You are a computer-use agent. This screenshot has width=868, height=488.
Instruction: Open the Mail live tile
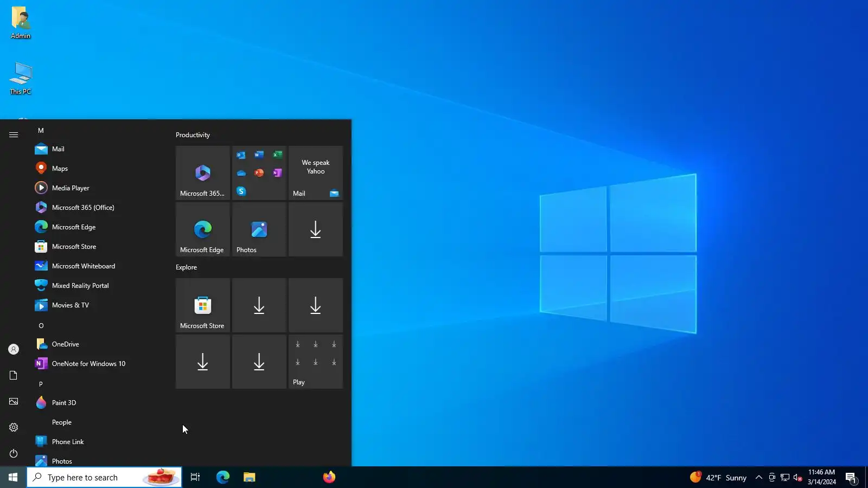(316, 173)
